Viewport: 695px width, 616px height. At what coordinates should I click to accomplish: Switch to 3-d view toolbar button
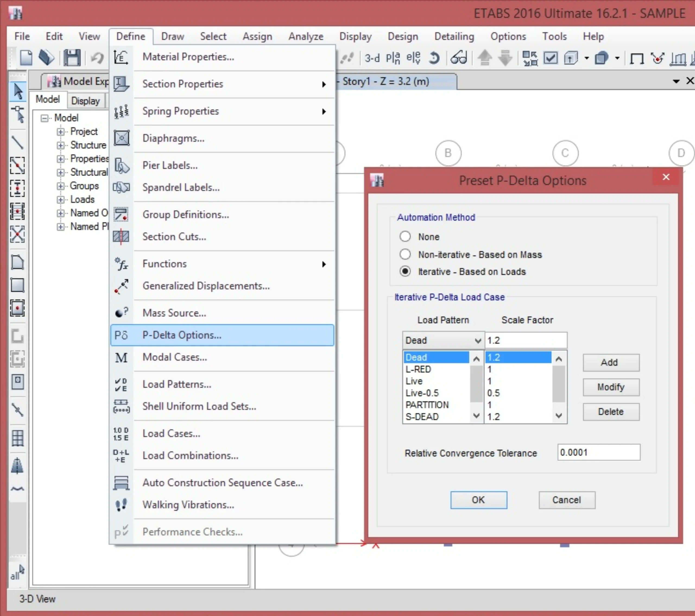click(x=372, y=58)
